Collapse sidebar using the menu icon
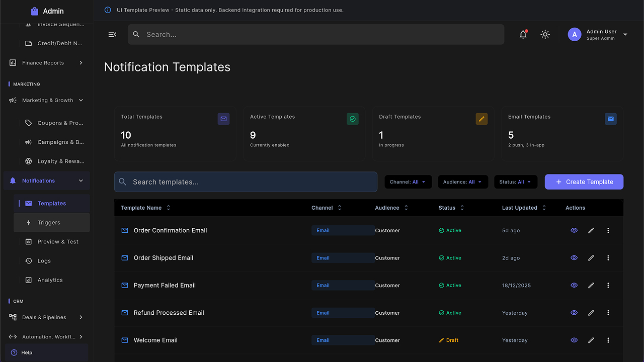 tap(112, 34)
